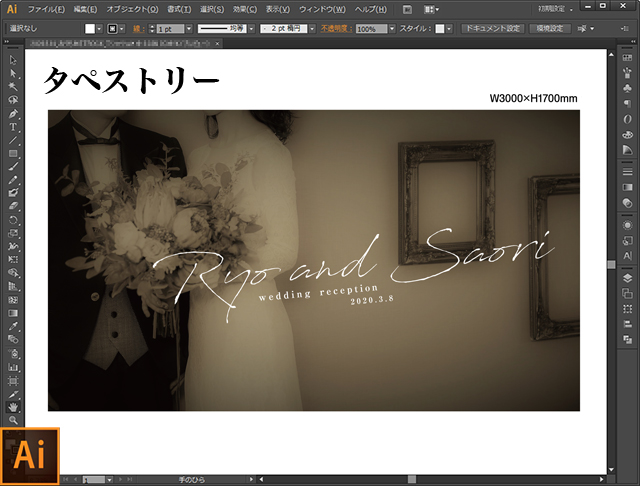The width and height of the screenshot is (640, 486).
Task: Open the Swatches panel icon
Action: (x=627, y=58)
